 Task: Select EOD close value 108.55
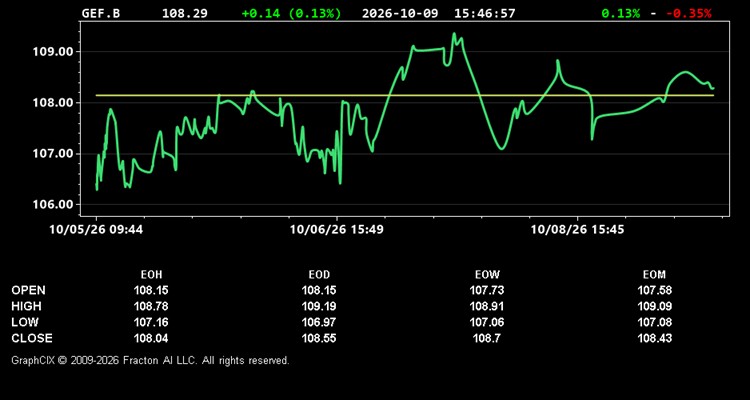[319, 338]
